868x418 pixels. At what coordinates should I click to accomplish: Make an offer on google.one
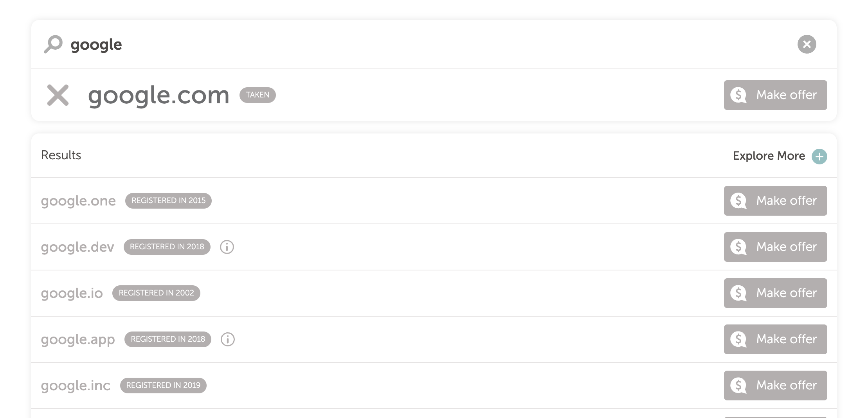(775, 201)
